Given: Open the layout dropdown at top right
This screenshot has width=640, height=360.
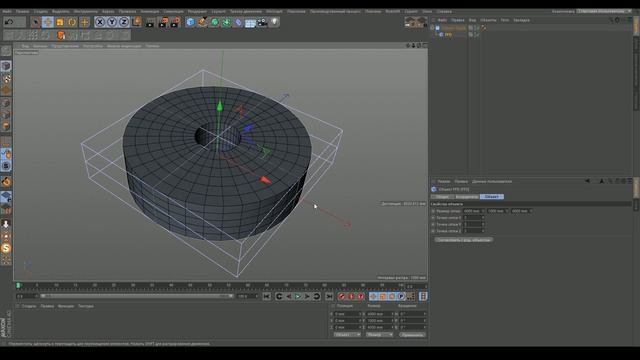Looking at the screenshot, I should click(604, 11).
